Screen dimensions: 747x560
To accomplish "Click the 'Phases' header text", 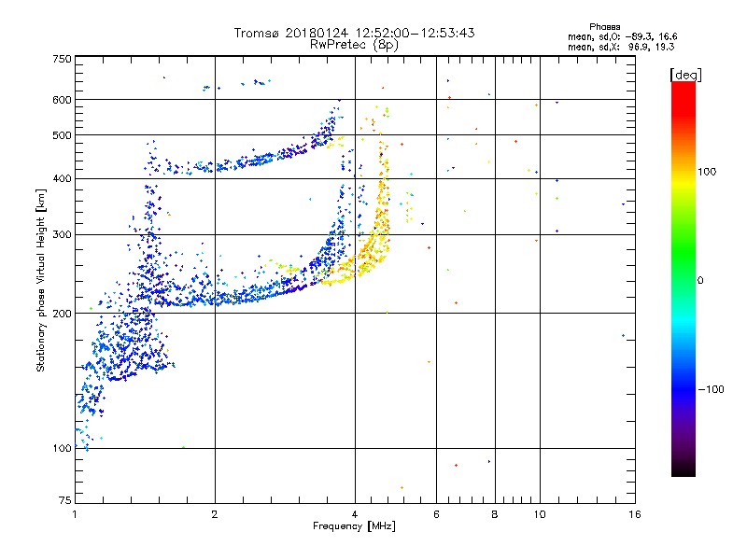I will coord(604,27).
